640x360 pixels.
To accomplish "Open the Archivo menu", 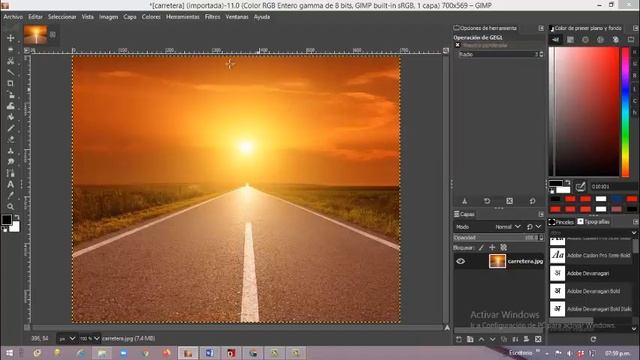I will (13, 17).
